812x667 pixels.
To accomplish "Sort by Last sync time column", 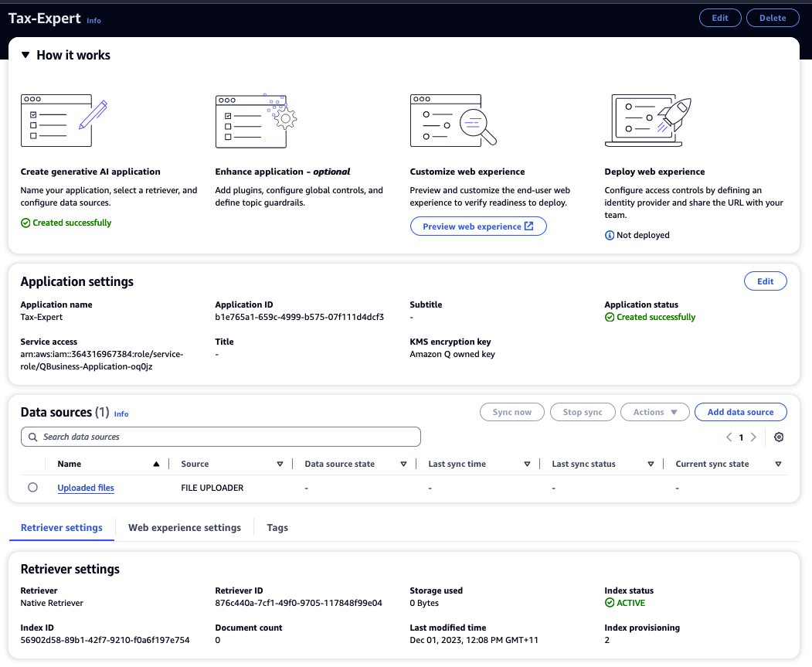I will (x=527, y=465).
